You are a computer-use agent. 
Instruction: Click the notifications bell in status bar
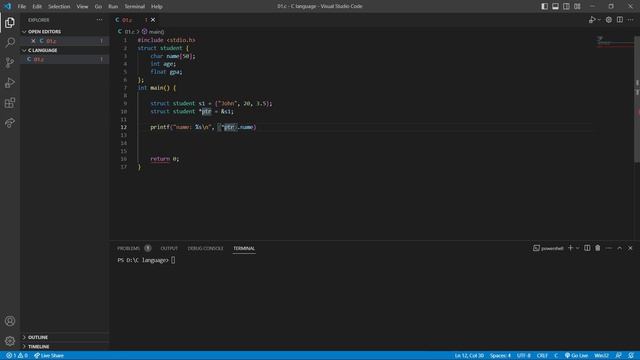(631, 356)
